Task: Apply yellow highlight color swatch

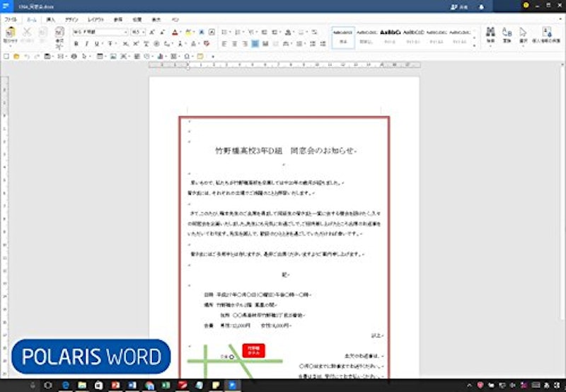Action: (x=188, y=32)
